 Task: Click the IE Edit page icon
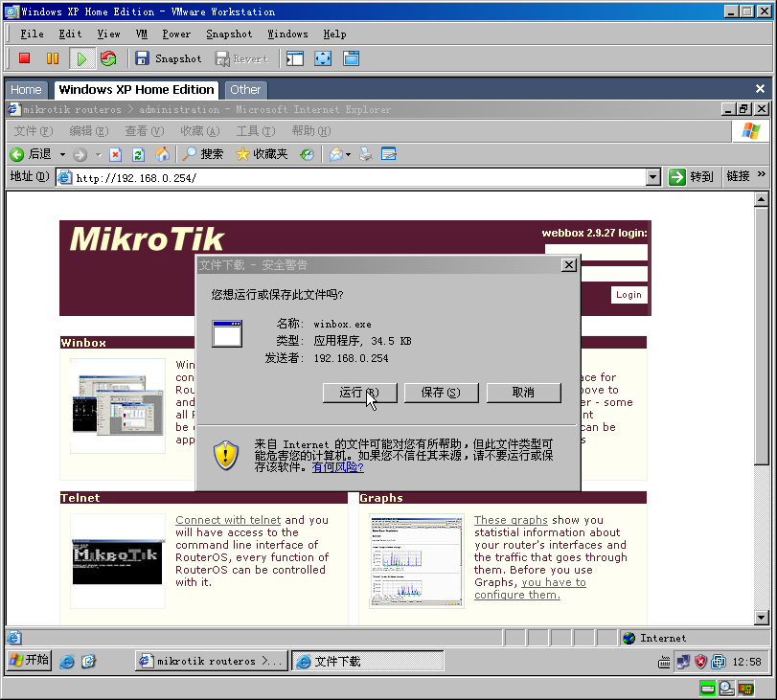[x=389, y=154]
